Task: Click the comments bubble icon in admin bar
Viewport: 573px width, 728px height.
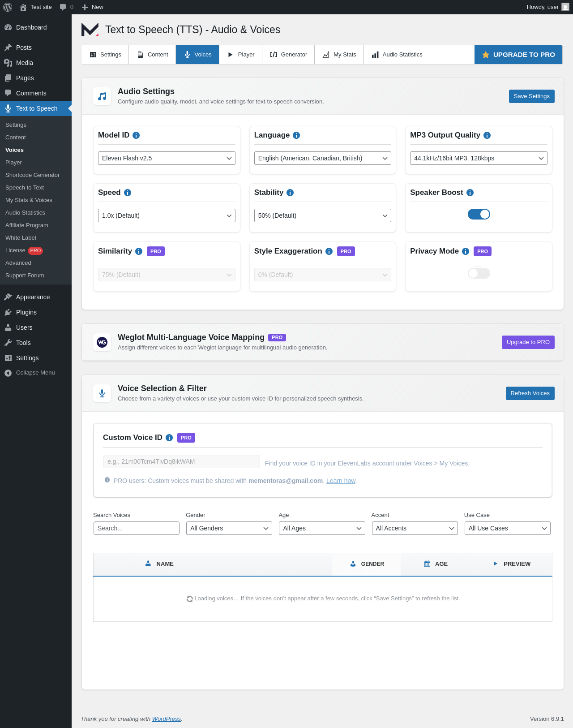Action: [63, 7]
